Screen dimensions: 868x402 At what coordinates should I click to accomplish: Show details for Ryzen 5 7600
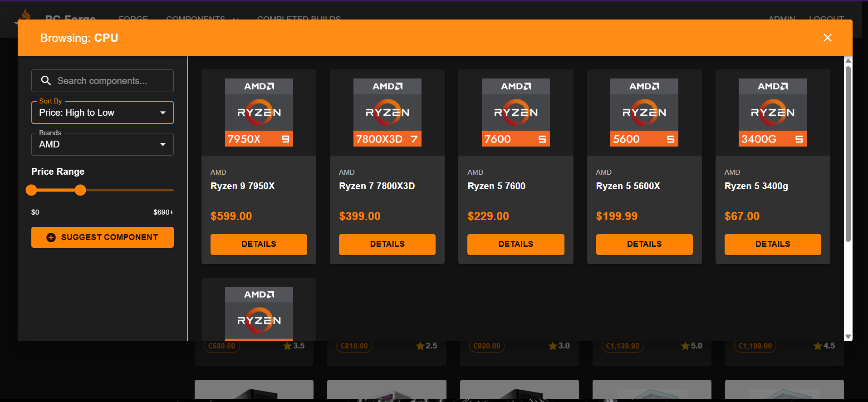[x=515, y=244]
